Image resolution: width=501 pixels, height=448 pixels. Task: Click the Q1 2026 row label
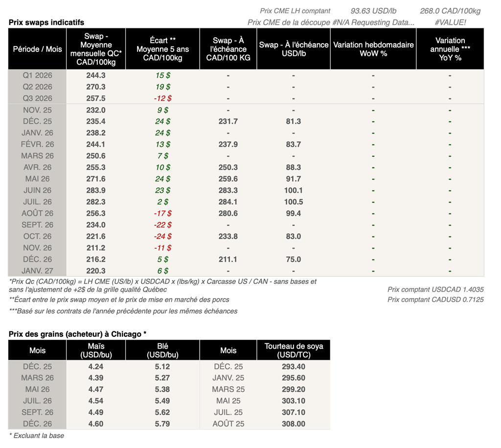tap(37, 75)
